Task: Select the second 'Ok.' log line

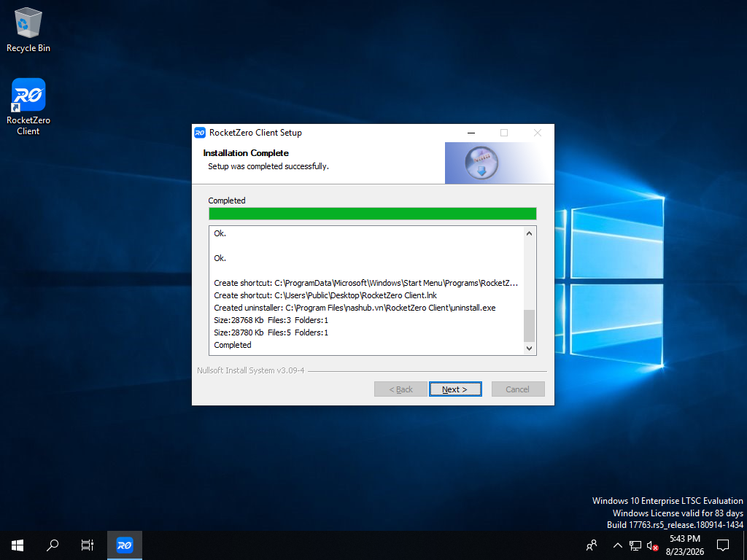Action: (220, 258)
